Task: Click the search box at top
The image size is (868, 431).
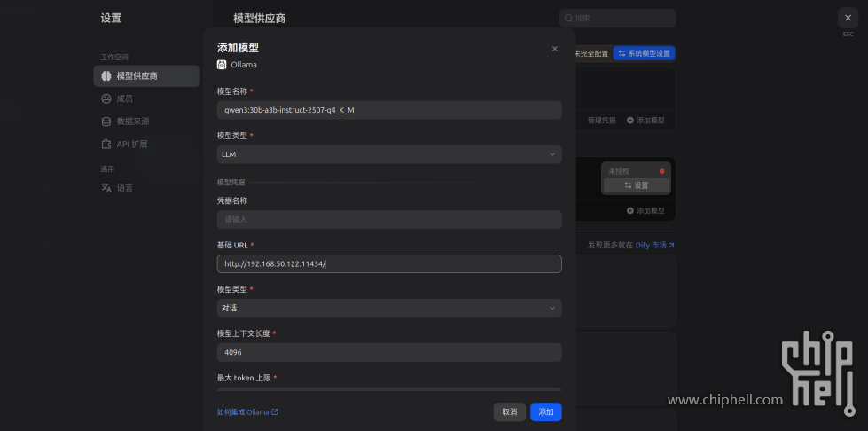Action: (x=617, y=19)
